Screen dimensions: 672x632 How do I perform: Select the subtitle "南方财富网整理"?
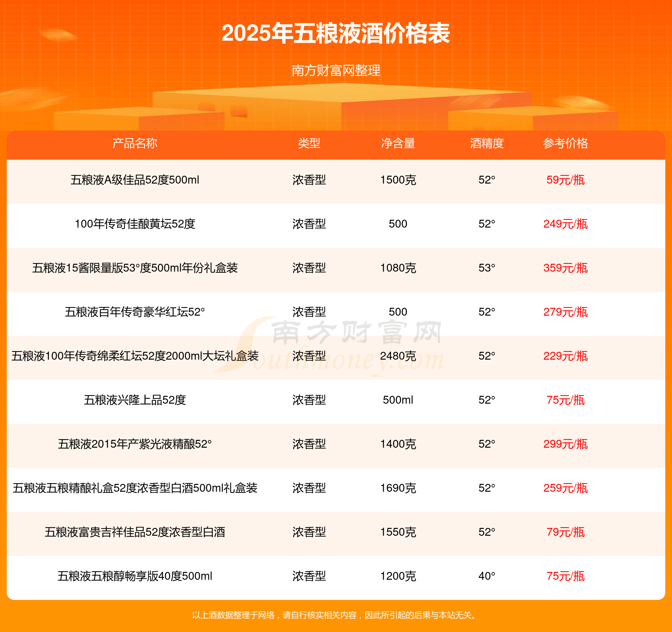point(336,70)
